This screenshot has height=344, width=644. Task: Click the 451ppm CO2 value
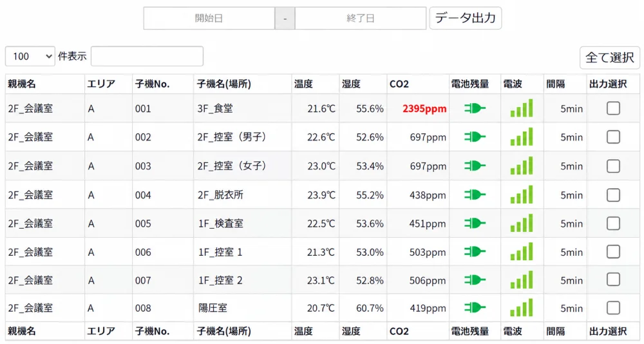428,224
